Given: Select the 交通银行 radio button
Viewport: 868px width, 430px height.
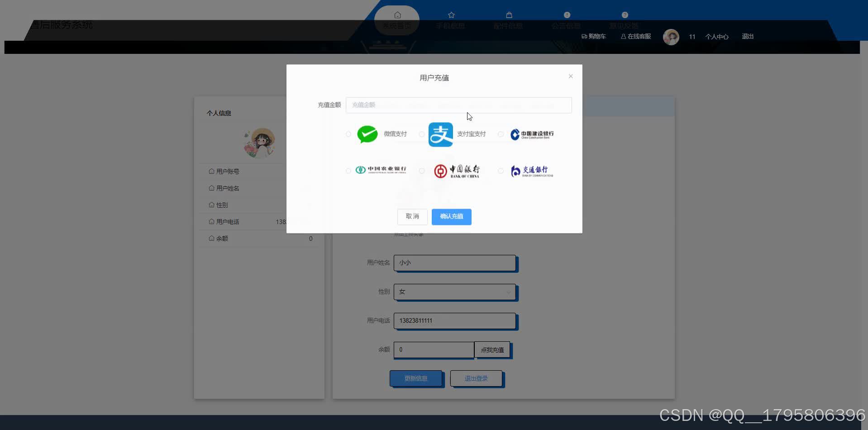Looking at the screenshot, I should pyautogui.click(x=501, y=171).
